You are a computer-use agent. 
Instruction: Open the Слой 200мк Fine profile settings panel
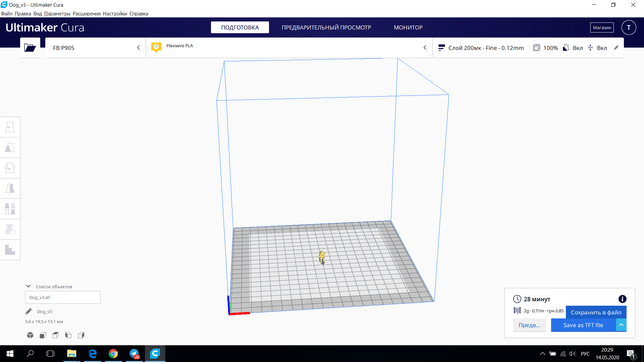(x=528, y=48)
